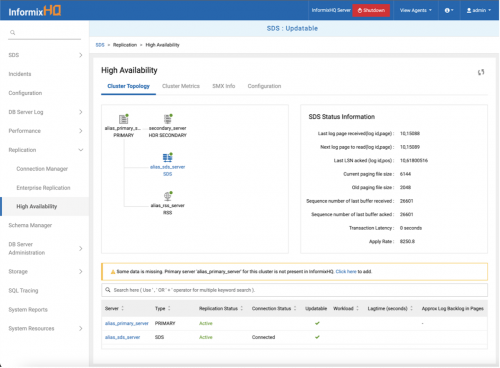This screenshot has height=368, width=500.
Task: Click the 'SDS : Updatable' banner text
Action: (x=292, y=28)
